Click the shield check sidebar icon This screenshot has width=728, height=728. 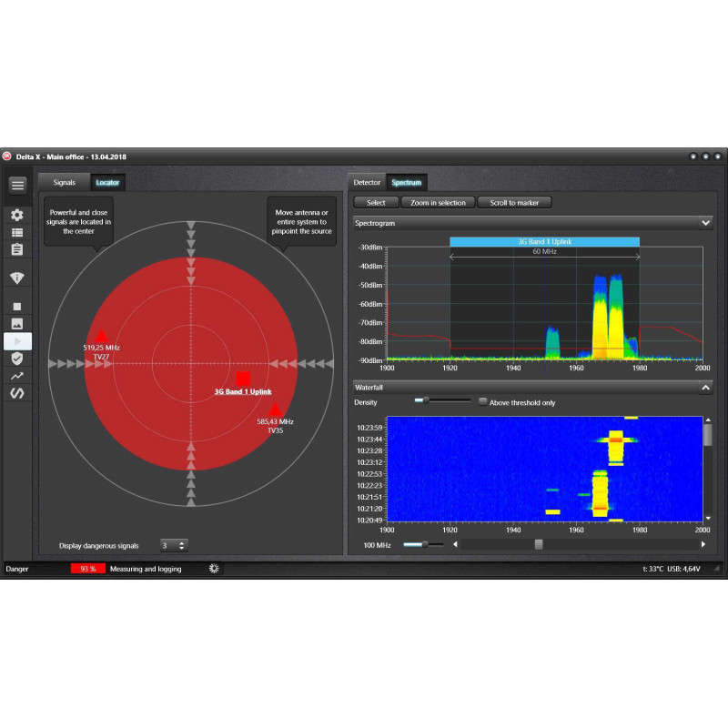17,359
